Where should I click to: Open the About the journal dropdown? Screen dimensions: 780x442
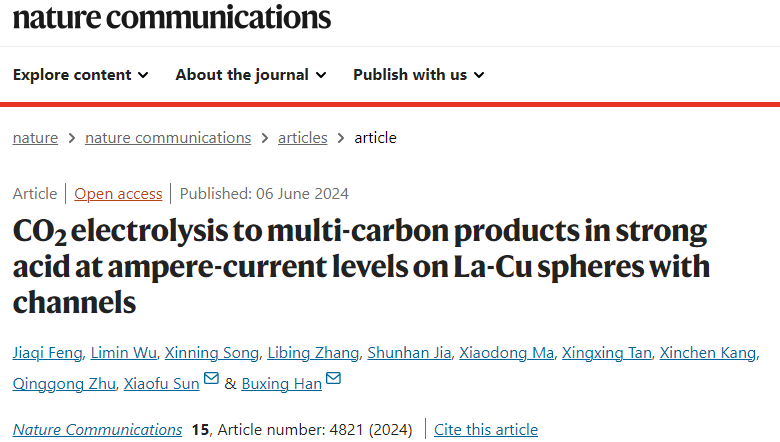pos(251,75)
